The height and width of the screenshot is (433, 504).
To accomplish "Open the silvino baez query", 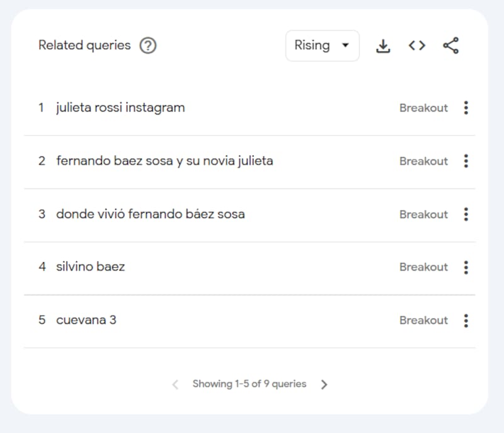I will [90, 267].
